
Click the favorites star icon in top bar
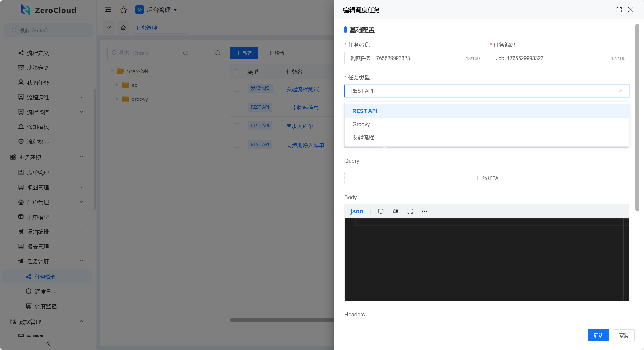(124, 10)
